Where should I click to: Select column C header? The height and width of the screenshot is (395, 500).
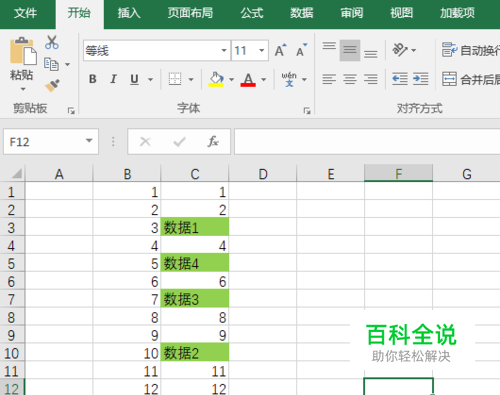click(195, 173)
